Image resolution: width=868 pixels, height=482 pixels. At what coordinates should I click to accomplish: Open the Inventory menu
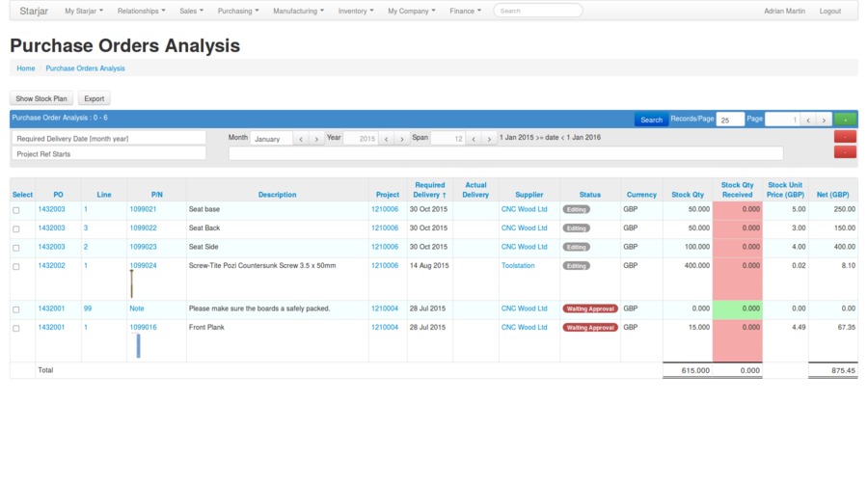[x=356, y=11]
